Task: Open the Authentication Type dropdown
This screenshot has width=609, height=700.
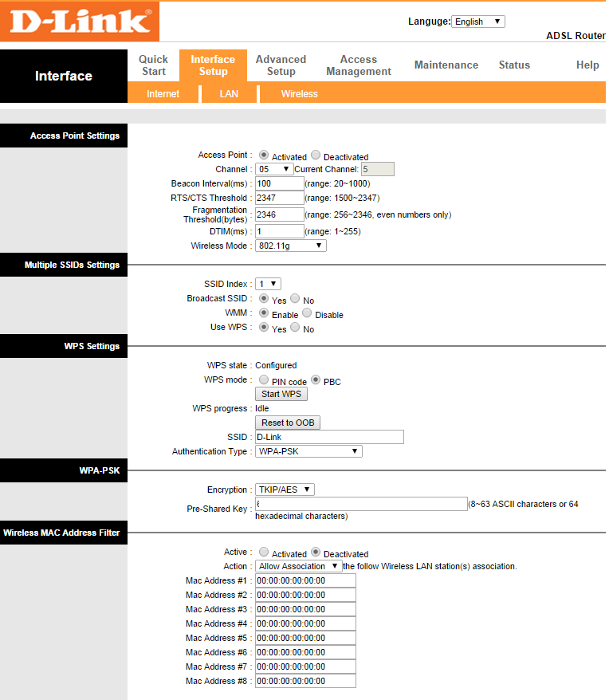Action: pyautogui.click(x=308, y=451)
